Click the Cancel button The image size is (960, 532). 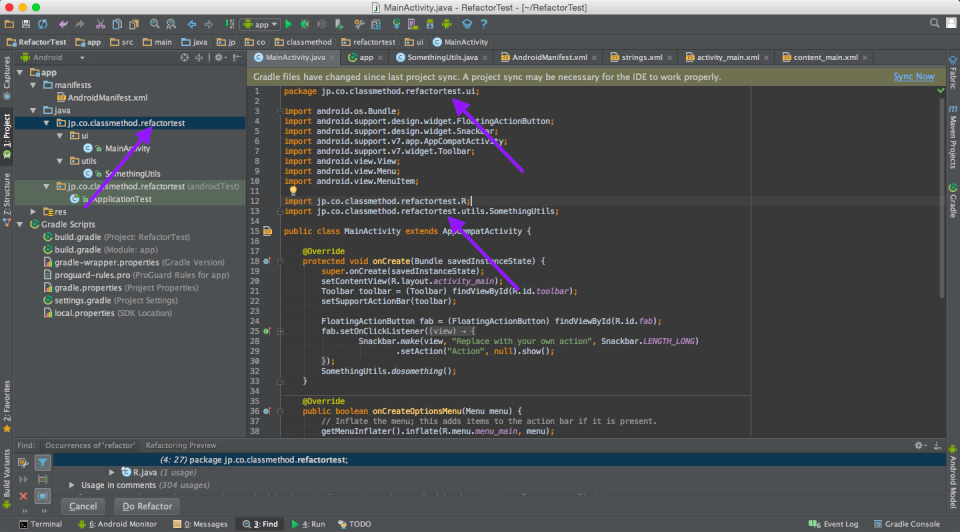[83, 506]
